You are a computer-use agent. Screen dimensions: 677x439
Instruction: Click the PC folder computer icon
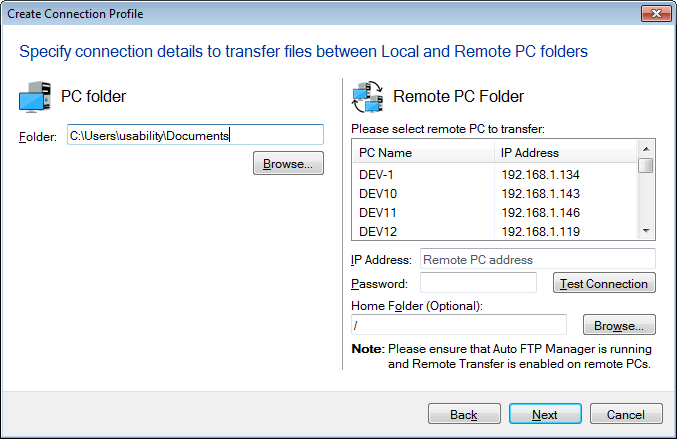[35, 97]
